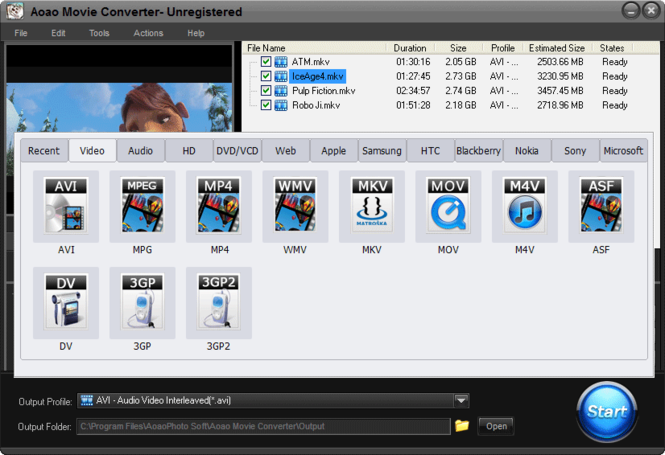Image resolution: width=665 pixels, height=455 pixels.
Task: Switch to the HTC tab
Action: point(430,151)
